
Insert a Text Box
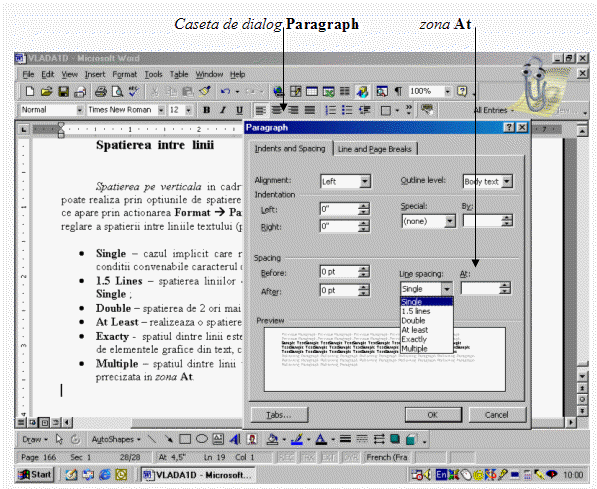tap(218, 439)
